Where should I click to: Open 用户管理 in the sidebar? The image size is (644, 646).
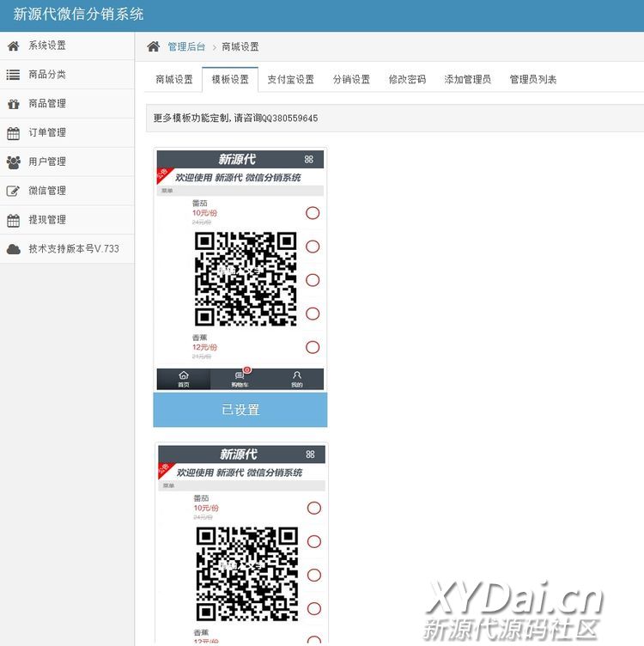[x=67, y=161]
